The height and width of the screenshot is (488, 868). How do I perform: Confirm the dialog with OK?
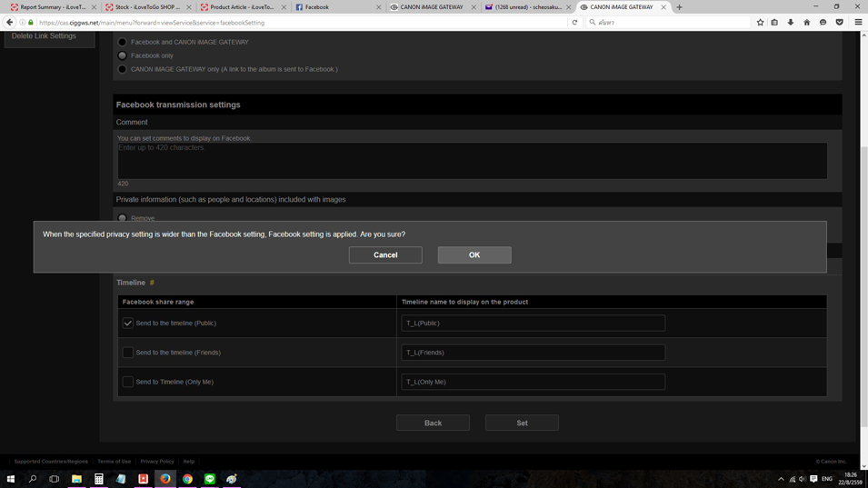pos(474,255)
